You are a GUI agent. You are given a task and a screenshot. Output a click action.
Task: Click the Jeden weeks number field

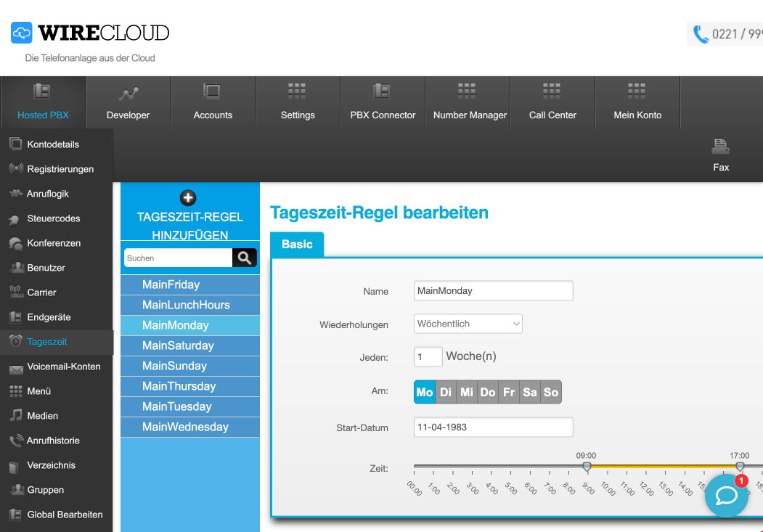428,356
